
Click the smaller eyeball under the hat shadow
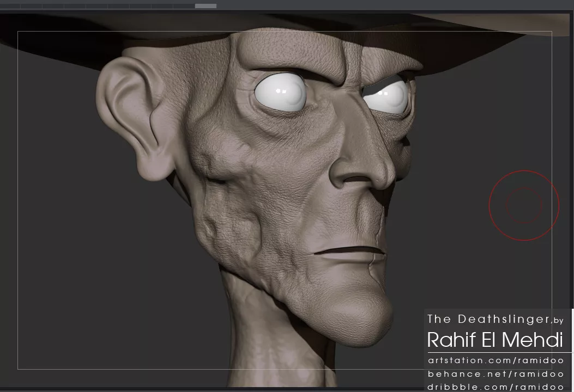(386, 98)
